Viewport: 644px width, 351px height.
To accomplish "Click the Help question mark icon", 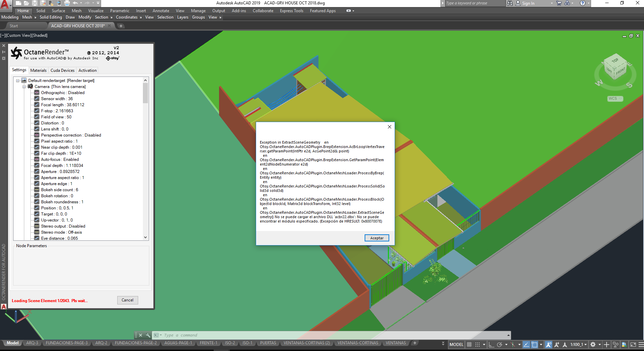I will click(583, 3).
